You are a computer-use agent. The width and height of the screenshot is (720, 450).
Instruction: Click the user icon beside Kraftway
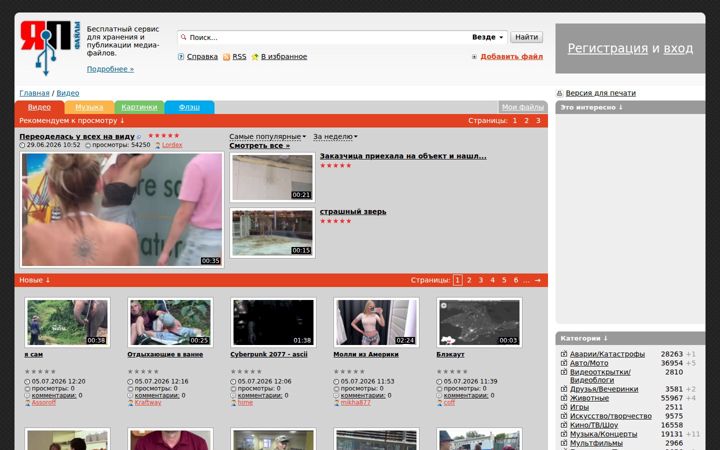pyautogui.click(x=130, y=403)
